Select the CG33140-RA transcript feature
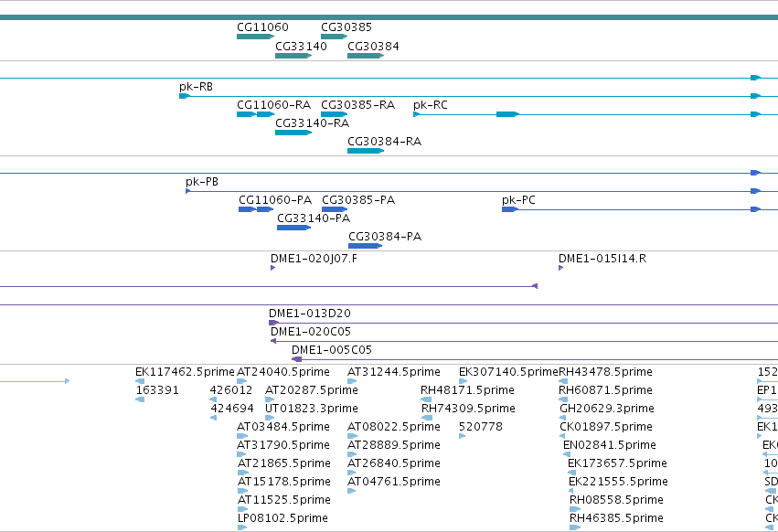This screenshot has height=532, width=778. coord(293,133)
